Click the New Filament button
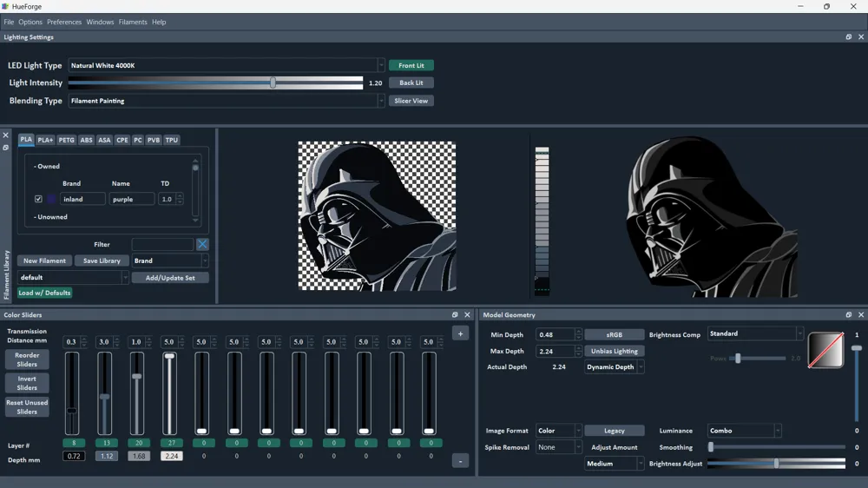 coord(44,260)
